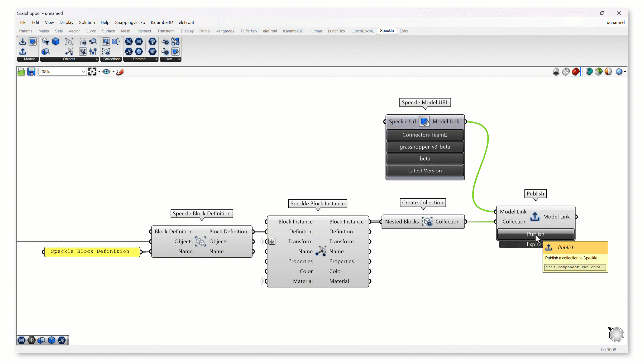
Task: Click the Latest Version selector button
Action: tap(425, 171)
